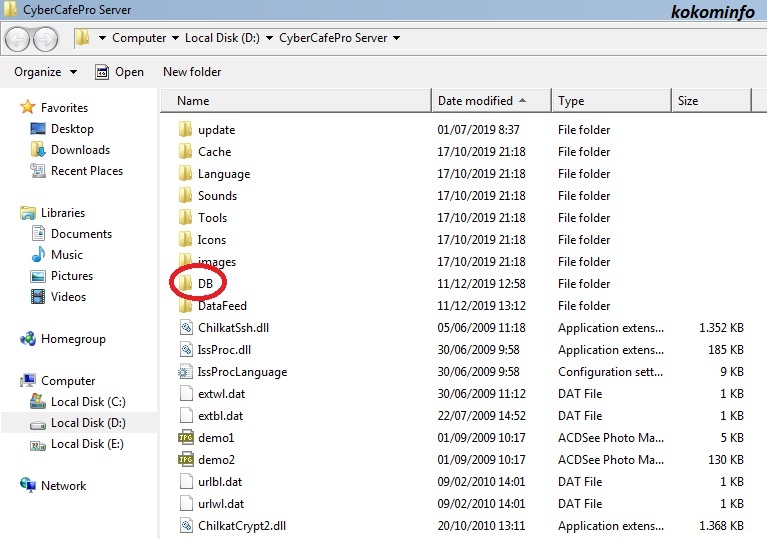
Task: Select the DB folder icon
Action: pyautogui.click(x=185, y=284)
